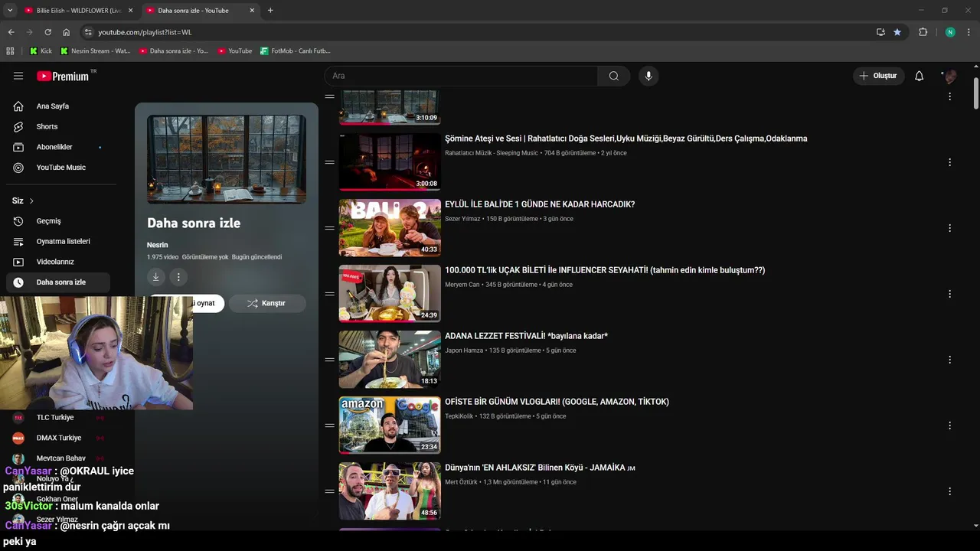
Task: Expand the Siz section chevron
Action: [x=31, y=201]
